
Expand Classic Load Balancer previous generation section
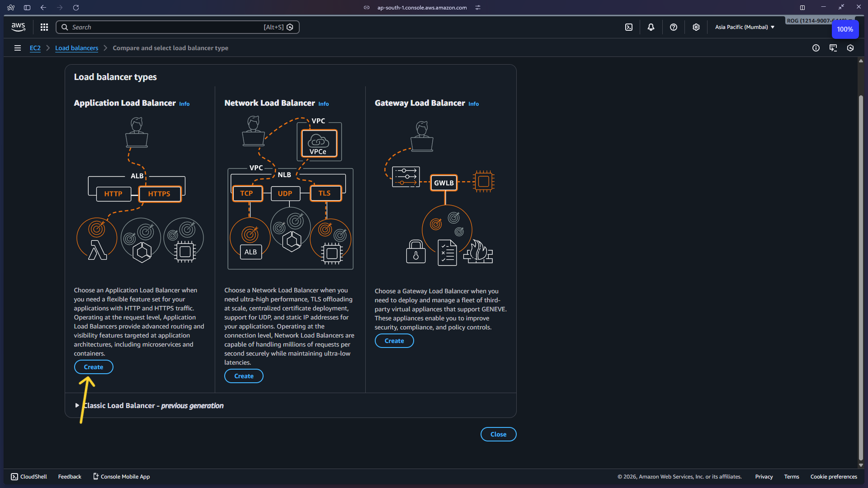click(x=77, y=405)
